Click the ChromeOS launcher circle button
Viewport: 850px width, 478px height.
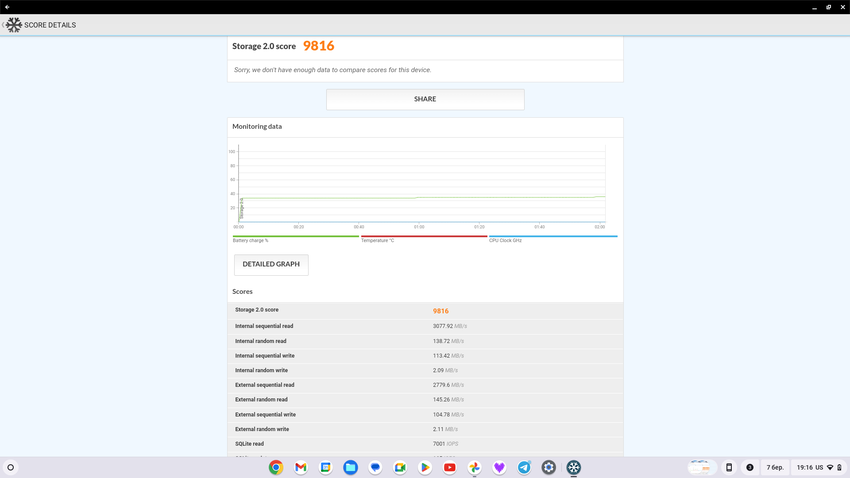pos(11,467)
